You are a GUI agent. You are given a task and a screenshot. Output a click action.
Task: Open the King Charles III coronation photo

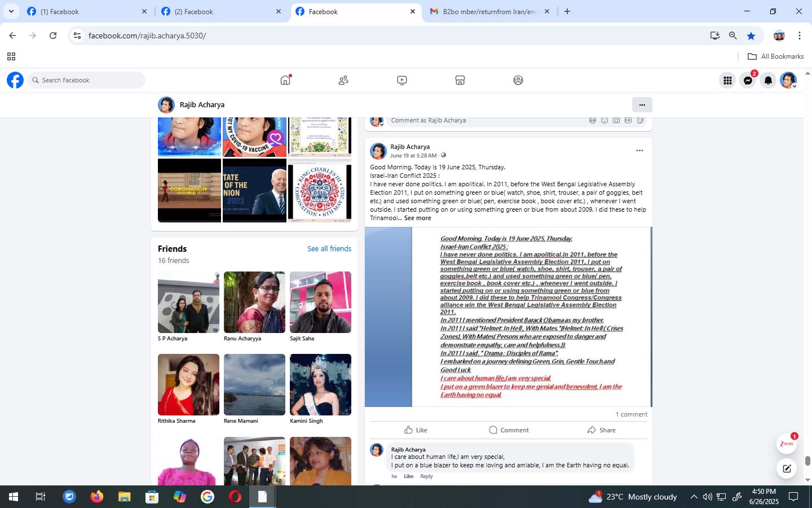pos(320,190)
